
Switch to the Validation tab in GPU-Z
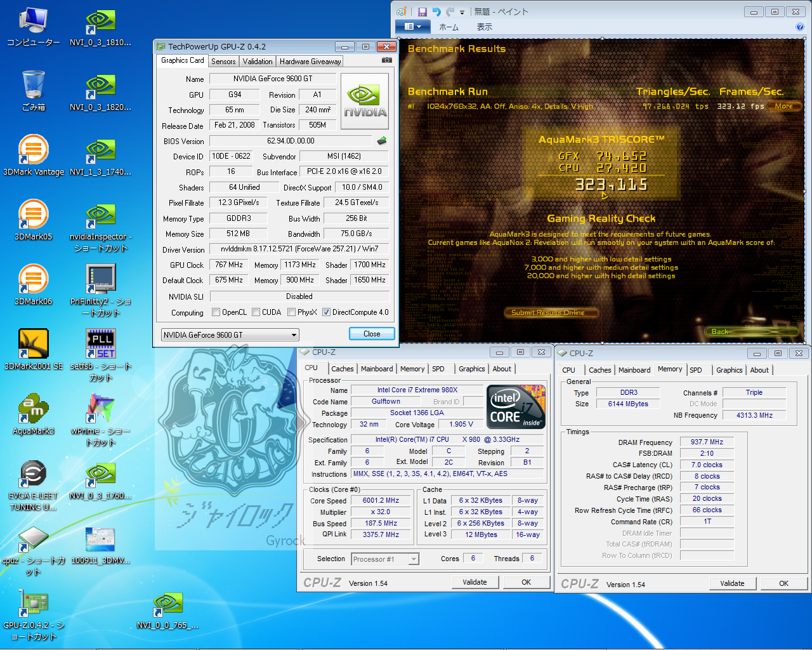tap(258, 62)
